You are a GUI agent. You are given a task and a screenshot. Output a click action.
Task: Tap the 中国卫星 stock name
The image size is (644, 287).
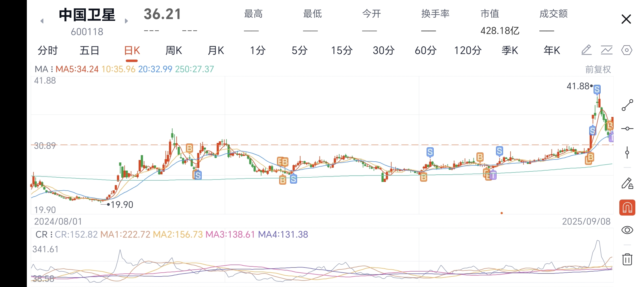click(x=87, y=15)
